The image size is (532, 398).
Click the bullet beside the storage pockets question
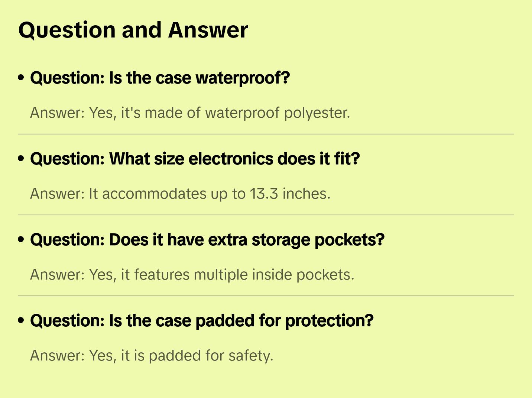21,240
